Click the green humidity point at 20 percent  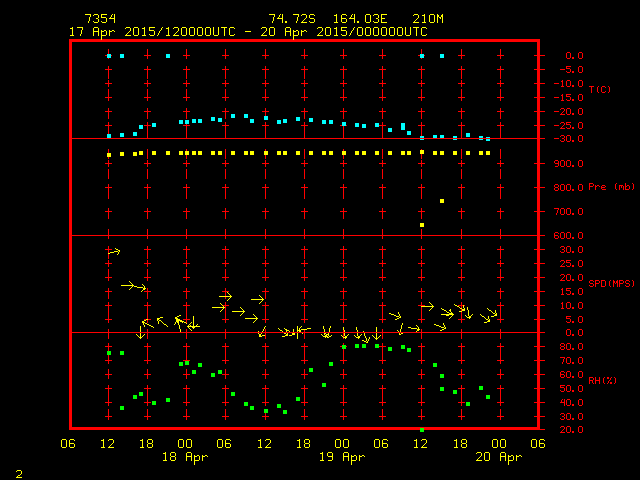click(422, 429)
